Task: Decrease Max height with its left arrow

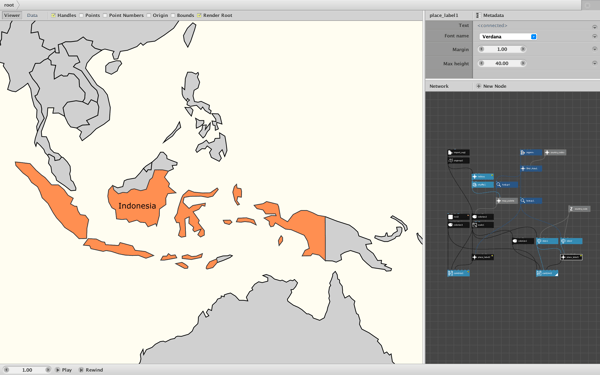Action: (x=481, y=63)
